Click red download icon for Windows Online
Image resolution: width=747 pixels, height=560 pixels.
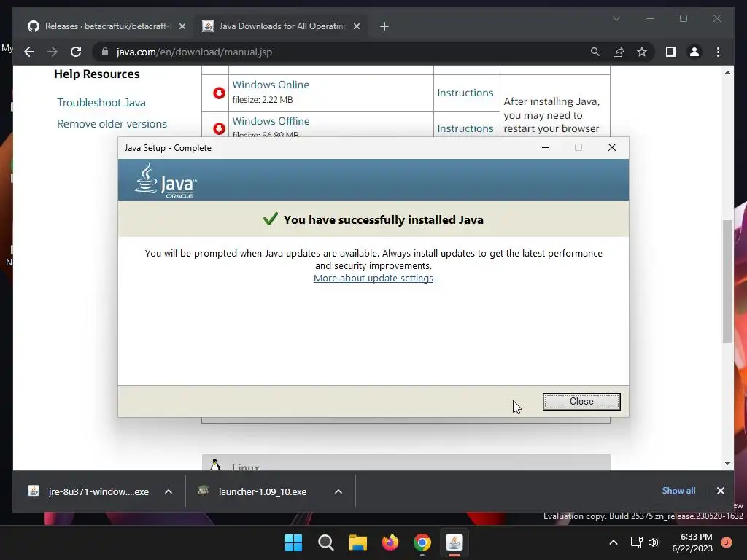[x=219, y=93]
